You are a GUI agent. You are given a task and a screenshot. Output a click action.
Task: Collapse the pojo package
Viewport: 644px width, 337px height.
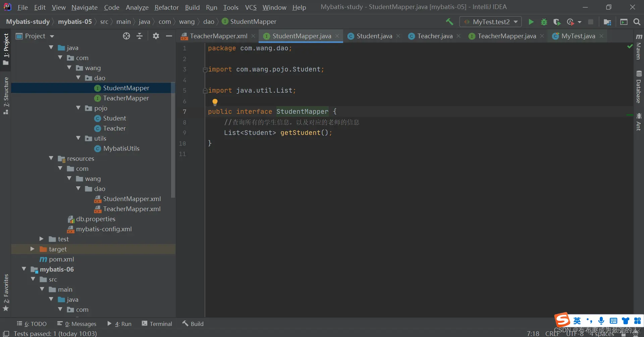tap(78, 108)
